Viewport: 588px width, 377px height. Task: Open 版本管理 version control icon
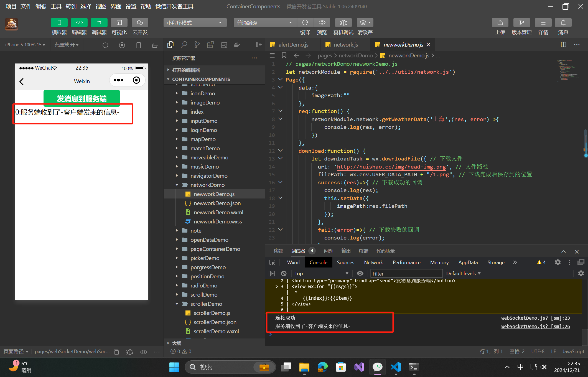point(521,23)
